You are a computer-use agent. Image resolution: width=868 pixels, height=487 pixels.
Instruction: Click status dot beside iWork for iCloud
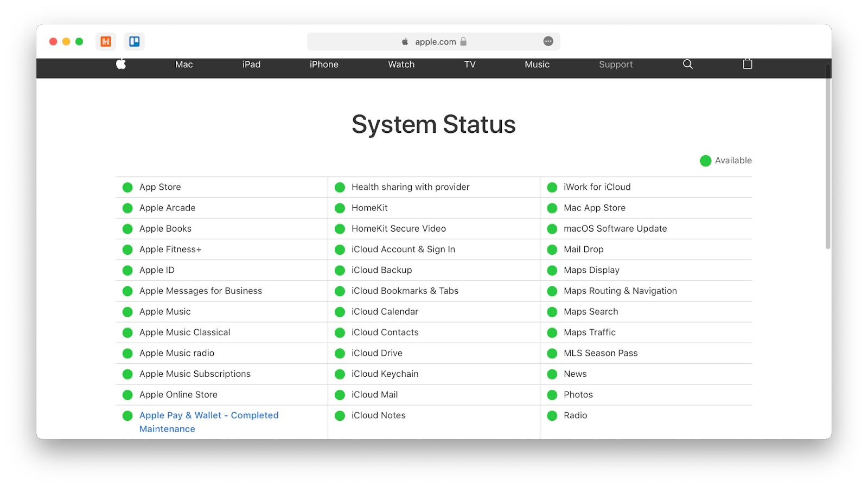coord(552,188)
